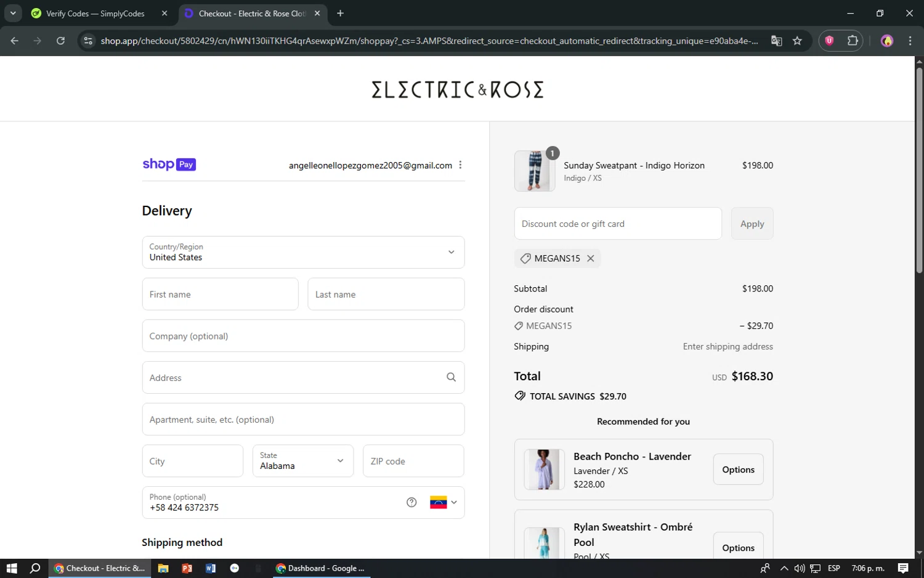Click the Checkout Electric taskbar button

[99, 568]
